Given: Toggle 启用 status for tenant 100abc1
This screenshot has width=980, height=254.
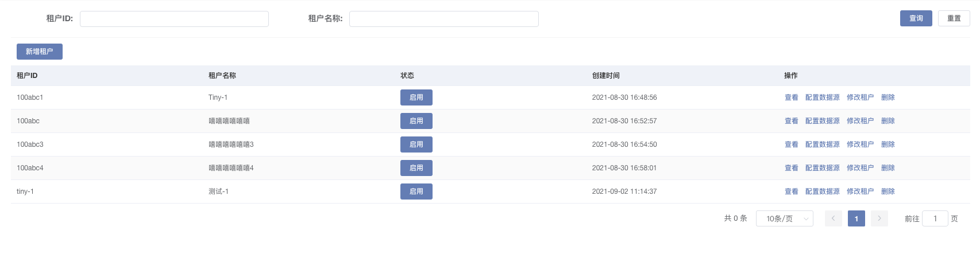Looking at the screenshot, I should pyautogui.click(x=416, y=97).
